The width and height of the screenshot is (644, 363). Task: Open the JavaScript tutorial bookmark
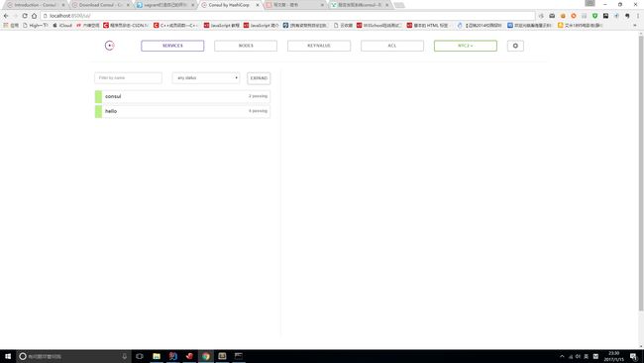[x=221, y=25]
